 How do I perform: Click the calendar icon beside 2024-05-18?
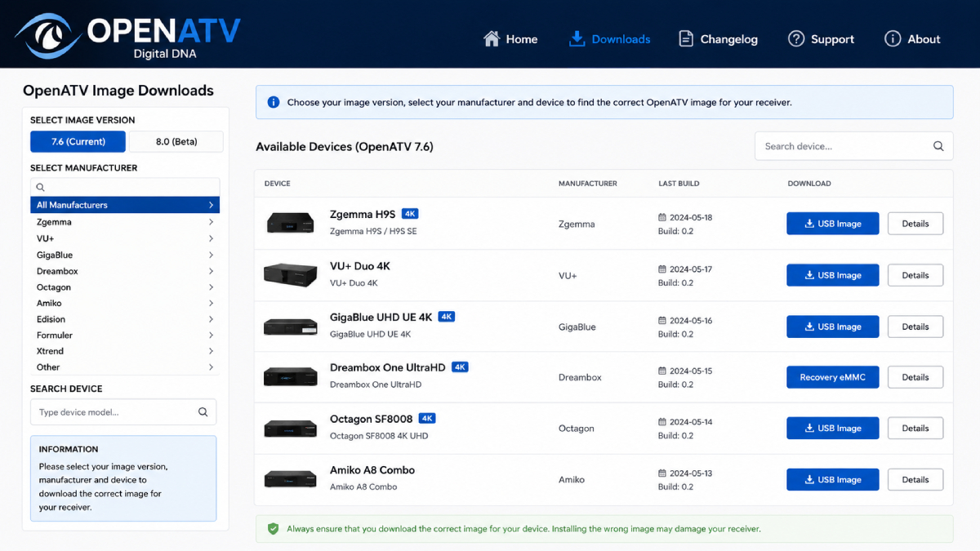(x=662, y=218)
